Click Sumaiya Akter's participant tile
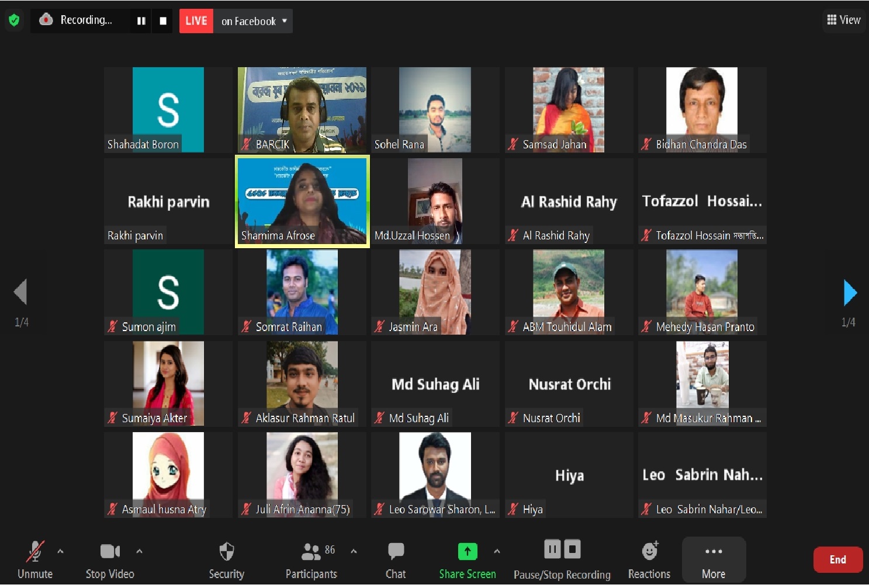Screen dimensions: 869x588 (168, 384)
